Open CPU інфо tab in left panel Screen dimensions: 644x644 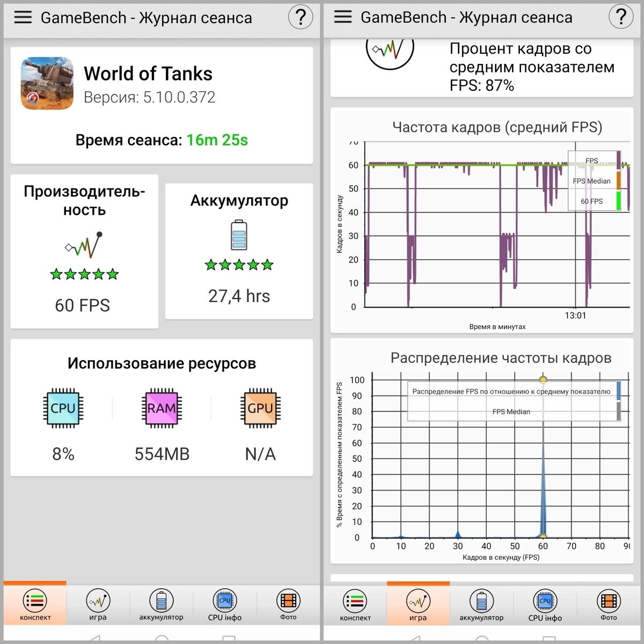(x=225, y=605)
